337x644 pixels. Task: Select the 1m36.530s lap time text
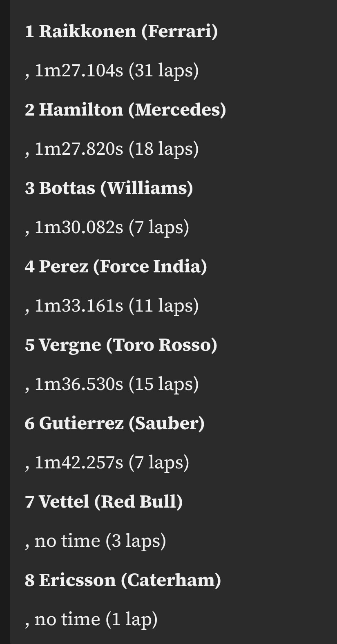point(78,384)
